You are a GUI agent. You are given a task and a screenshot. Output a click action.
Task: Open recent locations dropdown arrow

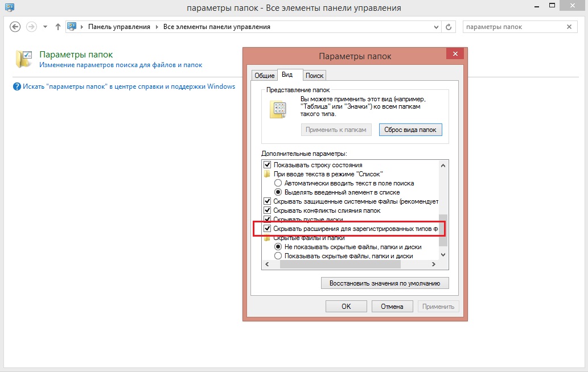(45, 27)
